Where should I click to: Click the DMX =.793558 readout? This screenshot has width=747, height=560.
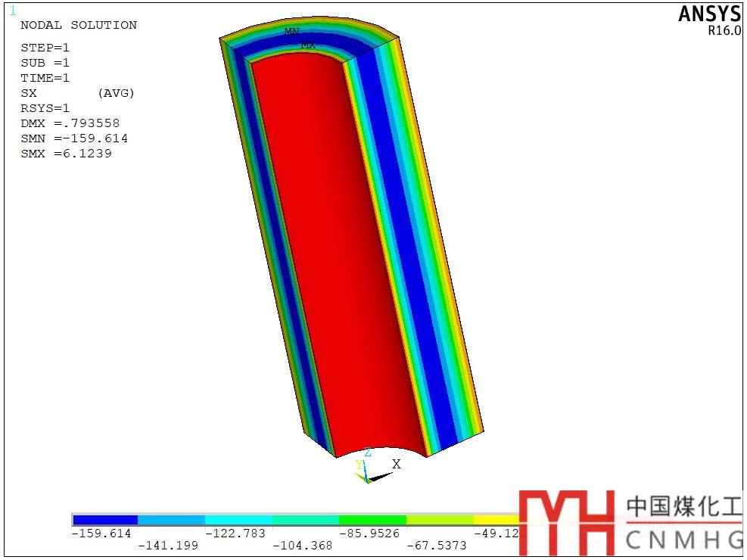coord(70,123)
